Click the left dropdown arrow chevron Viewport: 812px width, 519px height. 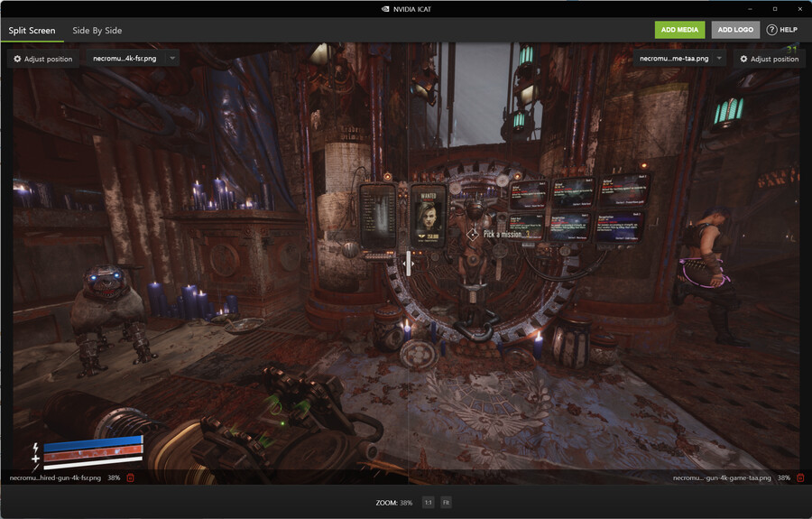[172, 59]
